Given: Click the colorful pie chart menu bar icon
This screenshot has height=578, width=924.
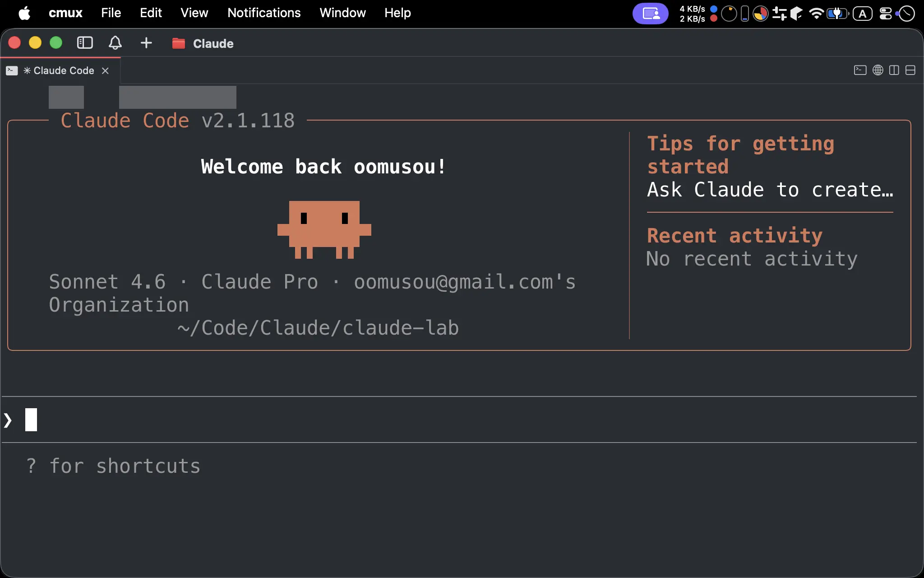Looking at the screenshot, I should (760, 14).
